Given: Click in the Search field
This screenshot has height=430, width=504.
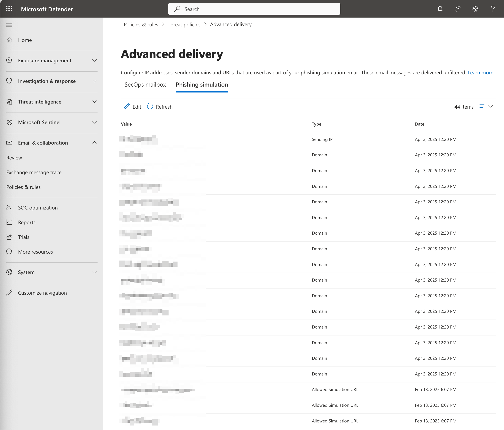Looking at the screenshot, I should [x=254, y=9].
